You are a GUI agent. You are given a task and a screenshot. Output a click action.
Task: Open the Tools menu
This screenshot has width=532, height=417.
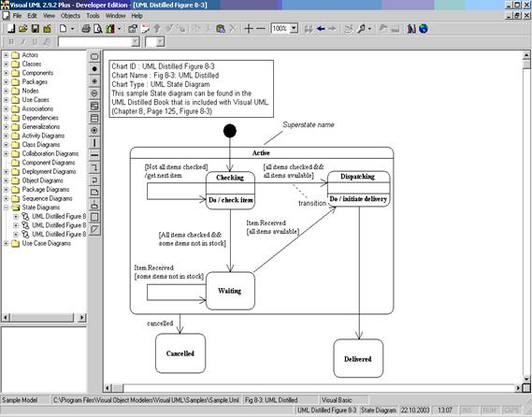tap(93, 16)
